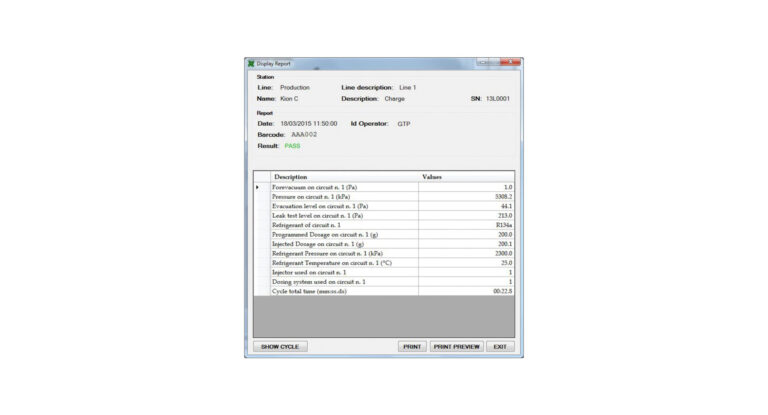Screen dimensions: 768x415
Task: Select the Leak test level on circuit n. 1 cell
Action: tap(344, 216)
